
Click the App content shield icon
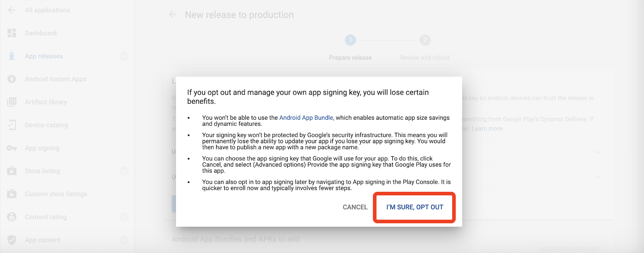[12, 240]
